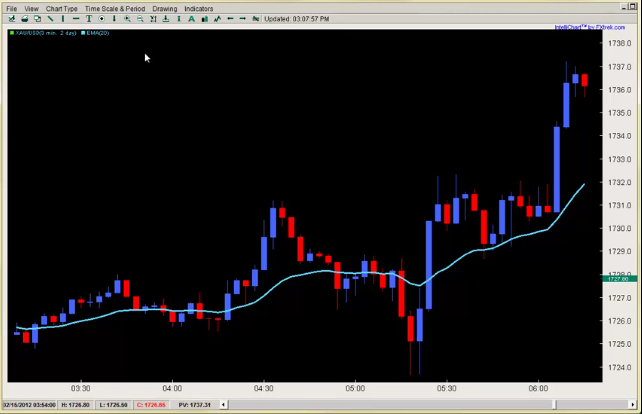Screen dimensions: 642x414
Task: Click the horizontal scrollbar below the chart
Action: pos(300,396)
